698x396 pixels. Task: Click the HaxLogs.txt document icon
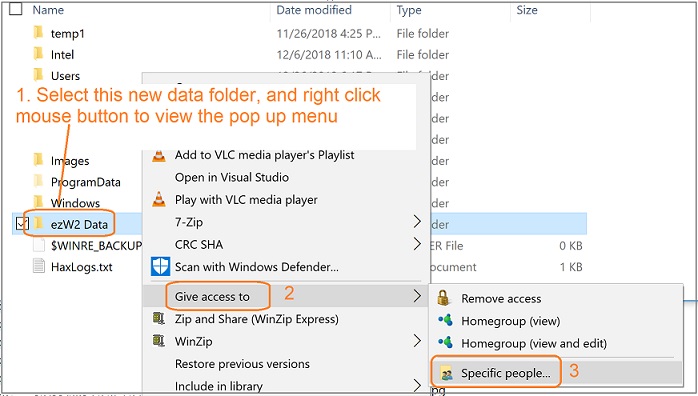[x=39, y=266]
